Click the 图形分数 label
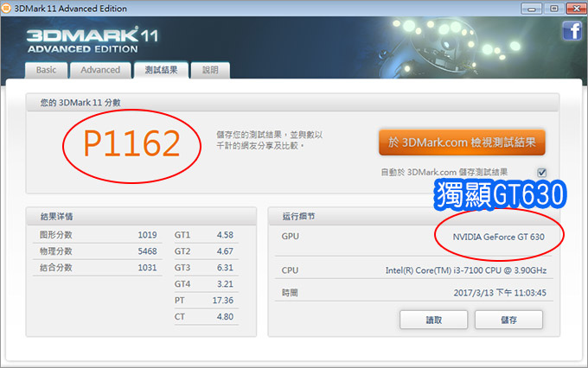 pos(56,235)
